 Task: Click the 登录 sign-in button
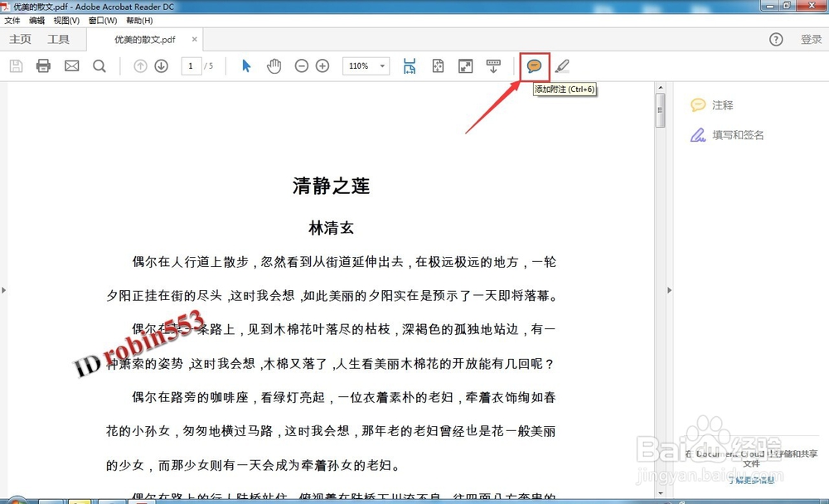coord(811,39)
